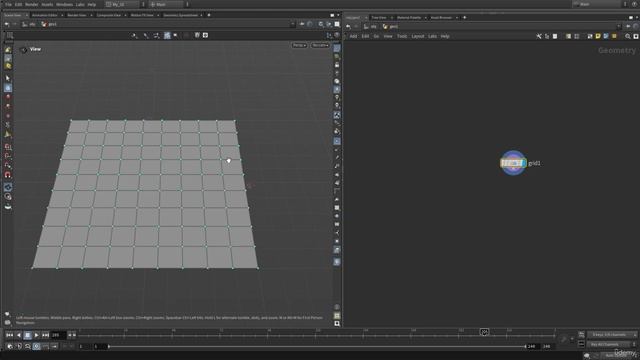Open the Asset Browser tab

(441, 18)
